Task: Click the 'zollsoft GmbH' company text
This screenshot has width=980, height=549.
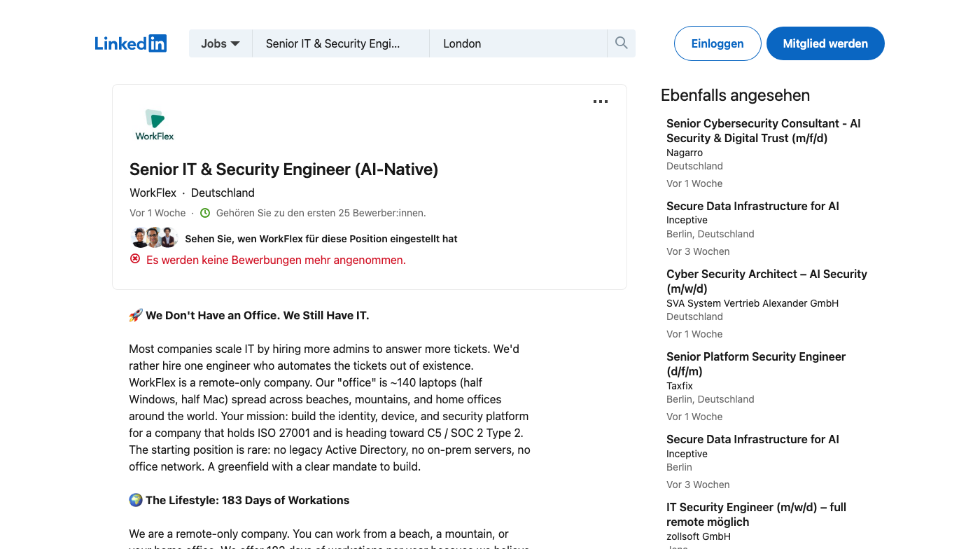Action: (x=699, y=536)
